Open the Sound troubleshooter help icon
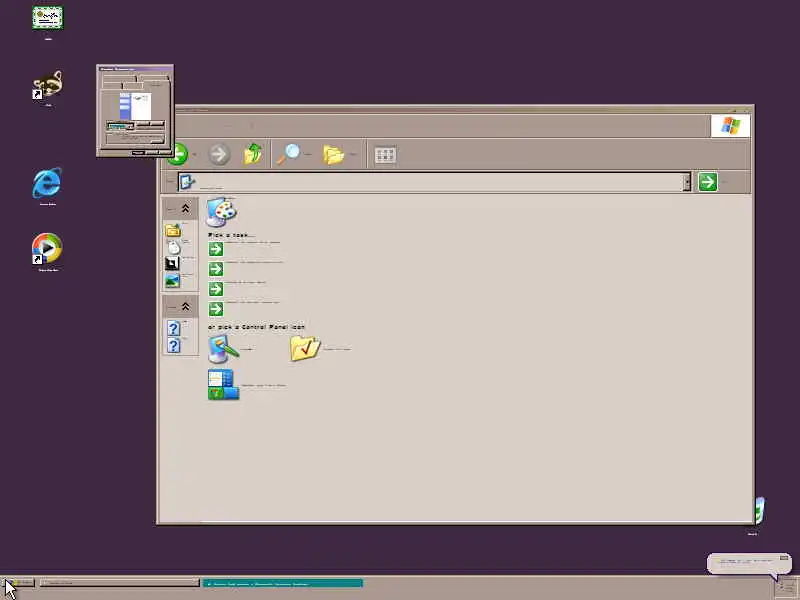 [173, 345]
